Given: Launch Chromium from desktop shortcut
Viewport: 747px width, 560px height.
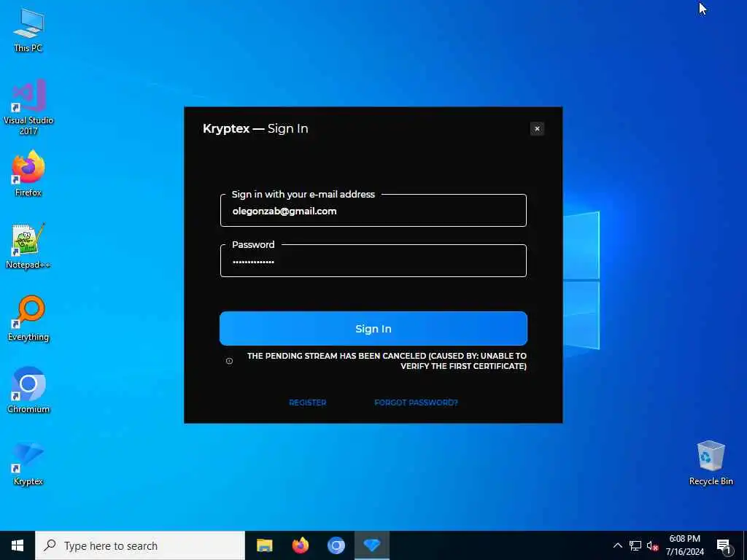Looking at the screenshot, I should (x=28, y=390).
